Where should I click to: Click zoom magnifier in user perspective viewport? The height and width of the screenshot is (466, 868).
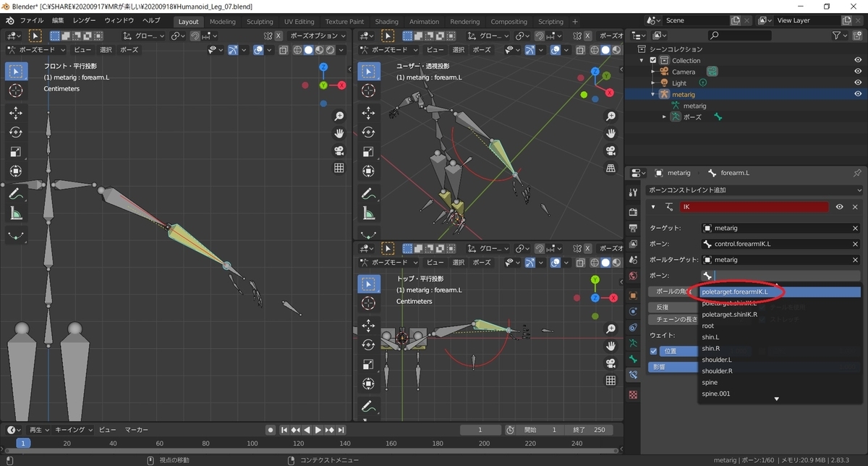point(611,116)
